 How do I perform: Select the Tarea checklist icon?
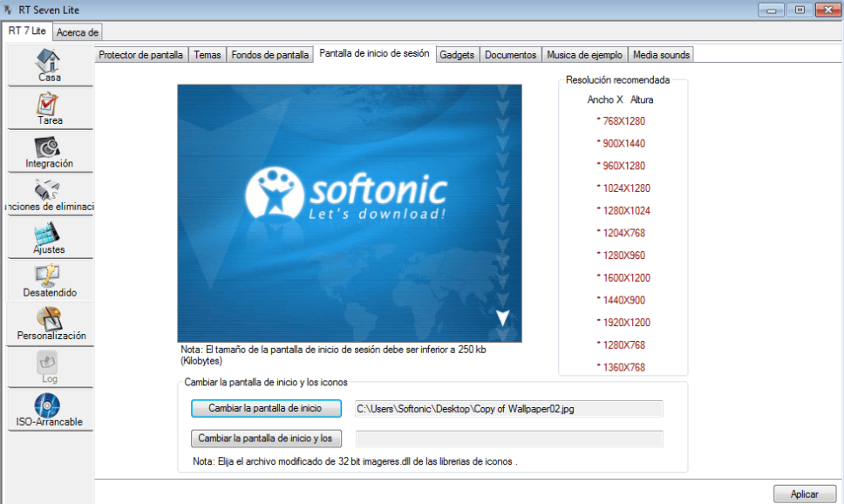click(49, 105)
